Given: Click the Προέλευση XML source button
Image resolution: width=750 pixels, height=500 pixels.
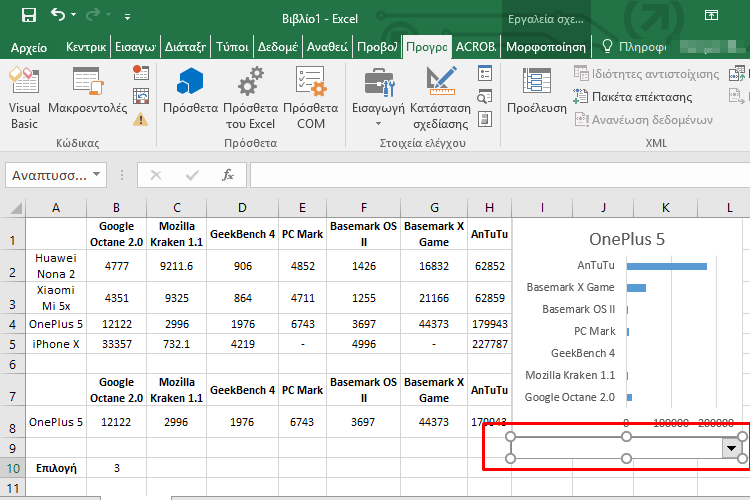Looking at the screenshot, I should pyautogui.click(x=537, y=91).
